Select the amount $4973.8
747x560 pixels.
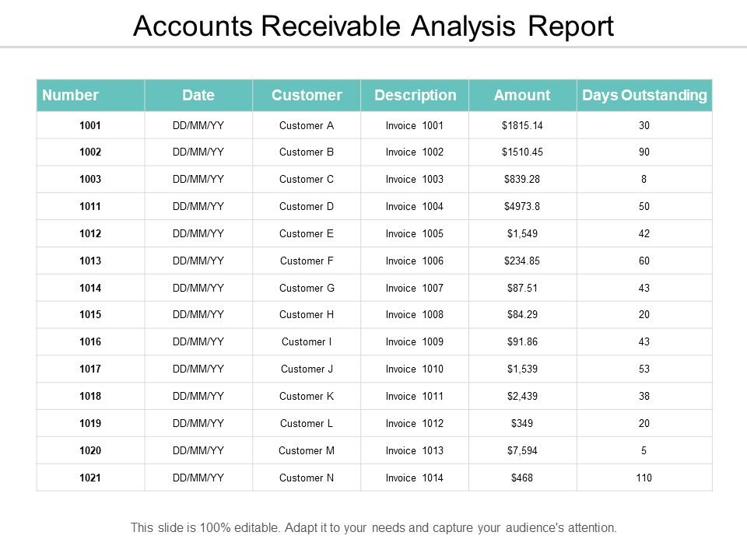click(522, 206)
